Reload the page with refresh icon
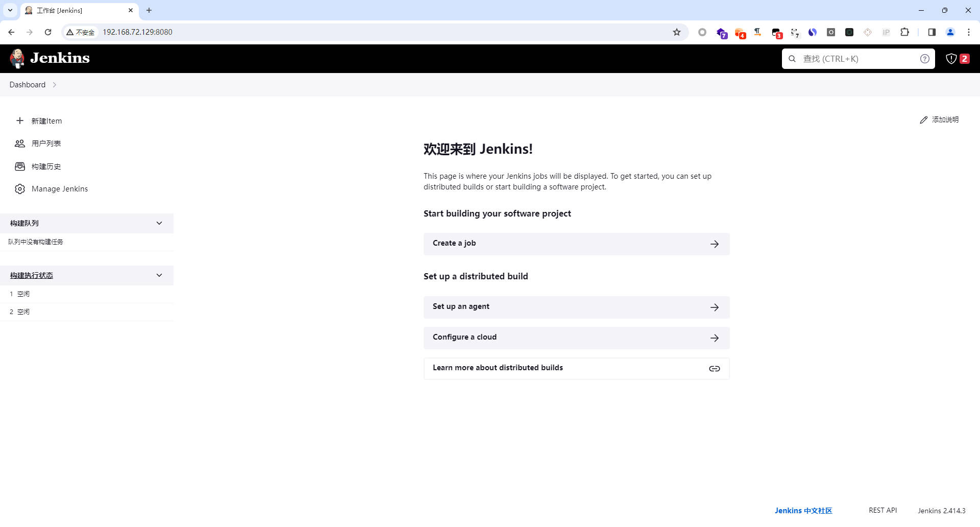This screenshot has height=527, width=980. (48, 32)
